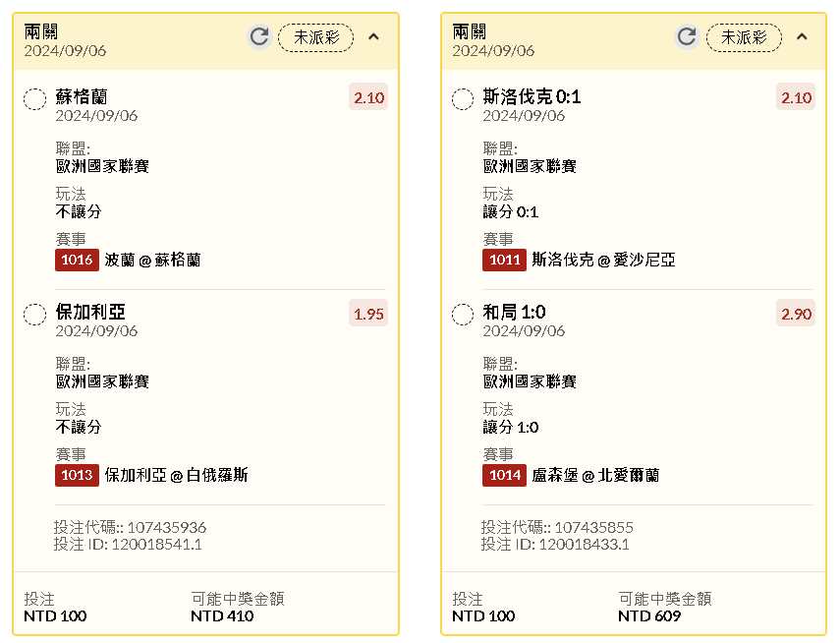
Task: Open the 盧森堡 @ 北愛爾蘭 match
Action: (x=595, y=476)
